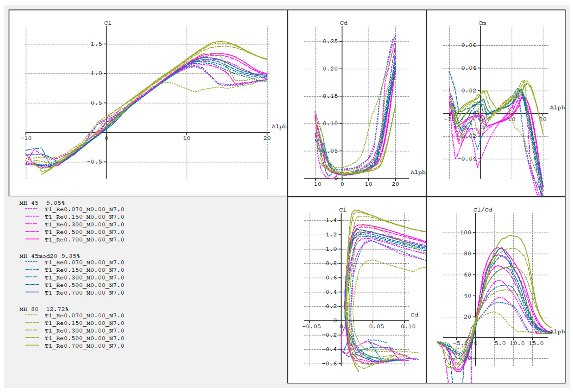Click the Cd axis title of the Cd-Alpha graph
This screenshot has width=573, height=392.
click(x=344, y=23)
